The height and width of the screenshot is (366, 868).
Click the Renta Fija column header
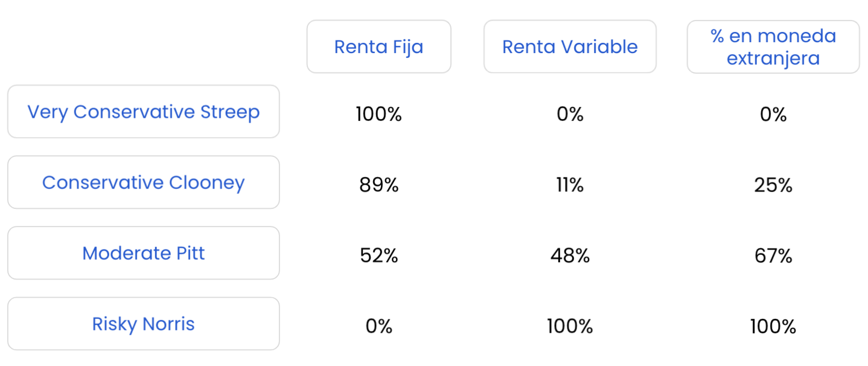pyautogui.click(x=378, y=47)
